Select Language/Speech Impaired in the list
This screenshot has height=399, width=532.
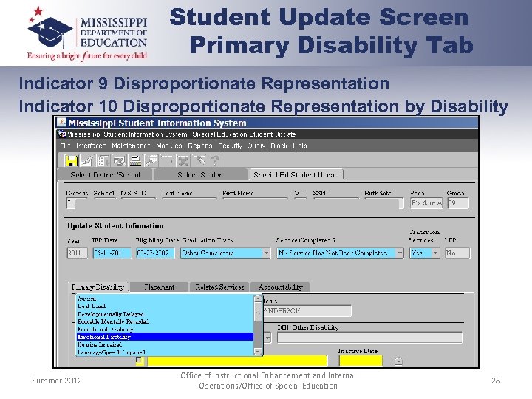[x=165, y=352]
